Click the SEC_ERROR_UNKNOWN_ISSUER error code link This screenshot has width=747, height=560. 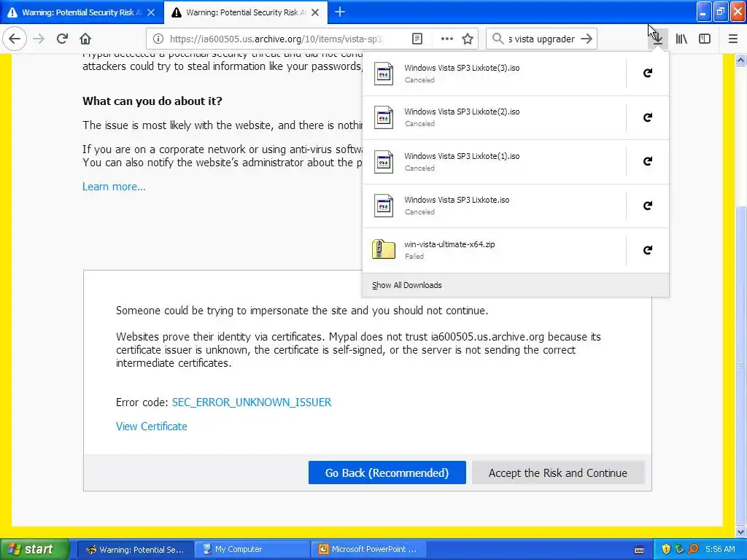click(x=252, y=402)
